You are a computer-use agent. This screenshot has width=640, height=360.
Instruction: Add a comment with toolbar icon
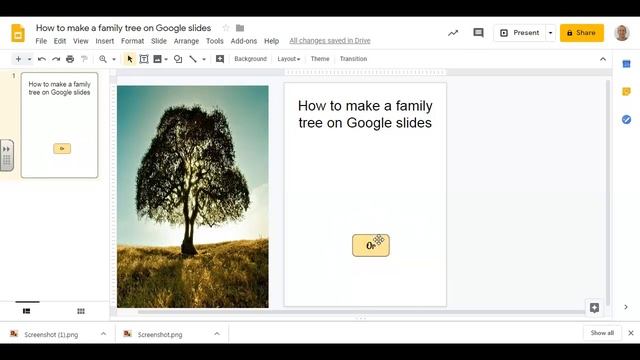(220, 59)
